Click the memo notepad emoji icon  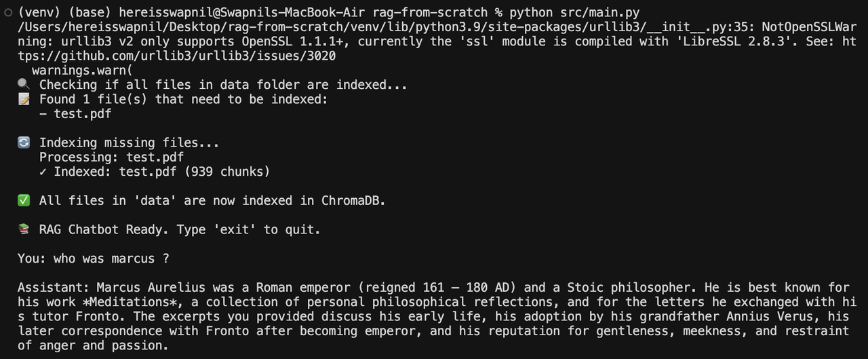[x=24, y=99]
